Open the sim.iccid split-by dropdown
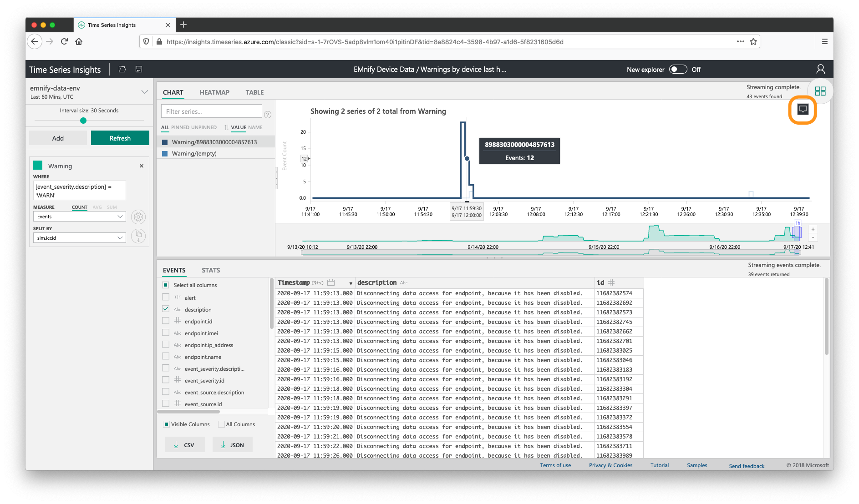 (79, 238)
